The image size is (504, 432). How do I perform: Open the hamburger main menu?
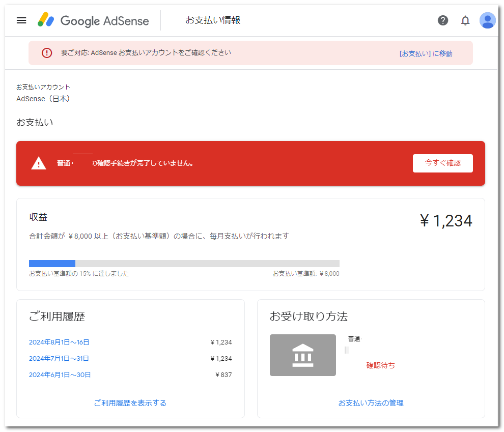[x=21, y=20]
